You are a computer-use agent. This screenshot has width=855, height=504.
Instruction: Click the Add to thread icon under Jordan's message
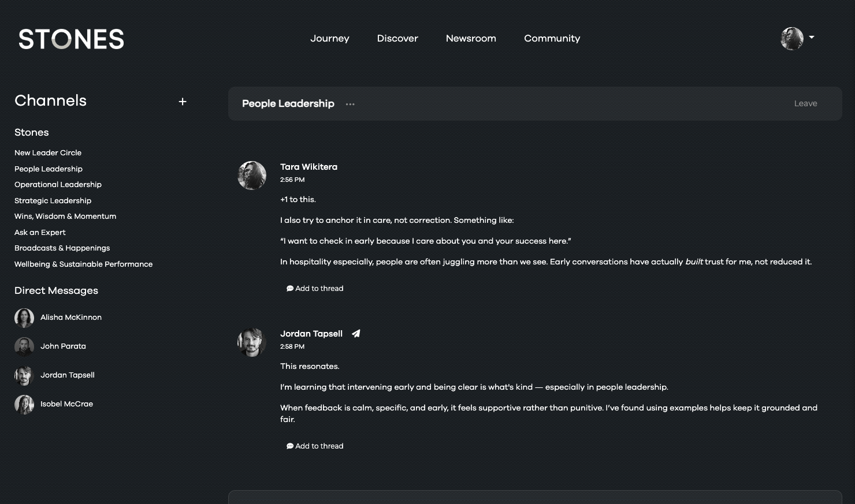tap(290, 446)
